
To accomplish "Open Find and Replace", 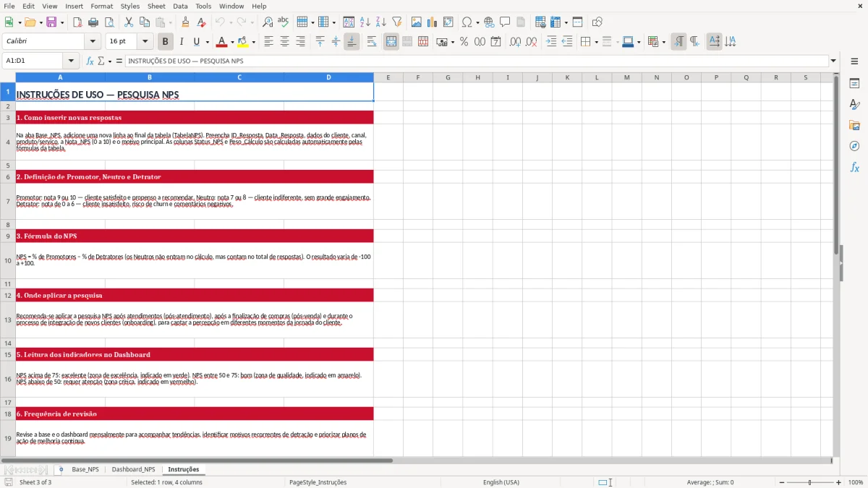I will pos(268,22).
